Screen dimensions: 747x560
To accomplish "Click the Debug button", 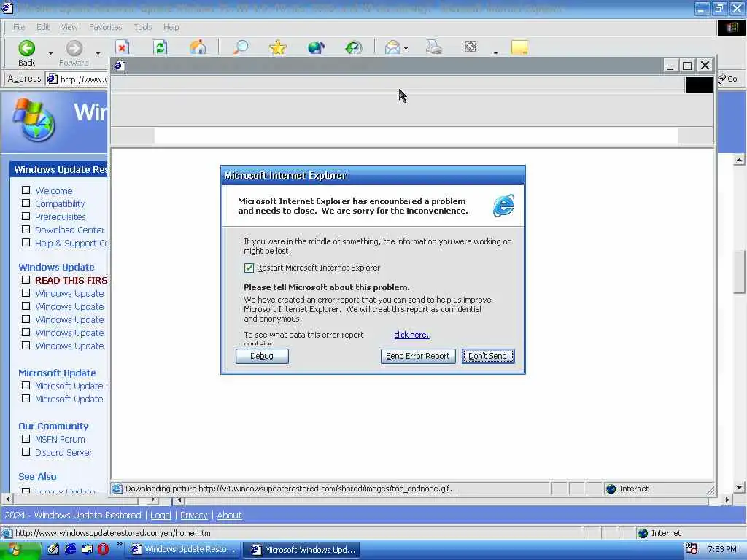I will click(262, 356).
